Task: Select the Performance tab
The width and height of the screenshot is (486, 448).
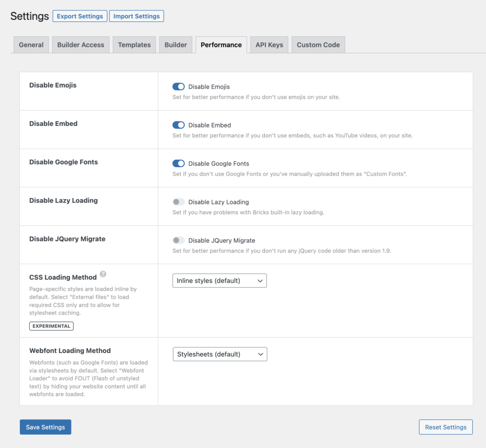Action: (x=221, y=45)
